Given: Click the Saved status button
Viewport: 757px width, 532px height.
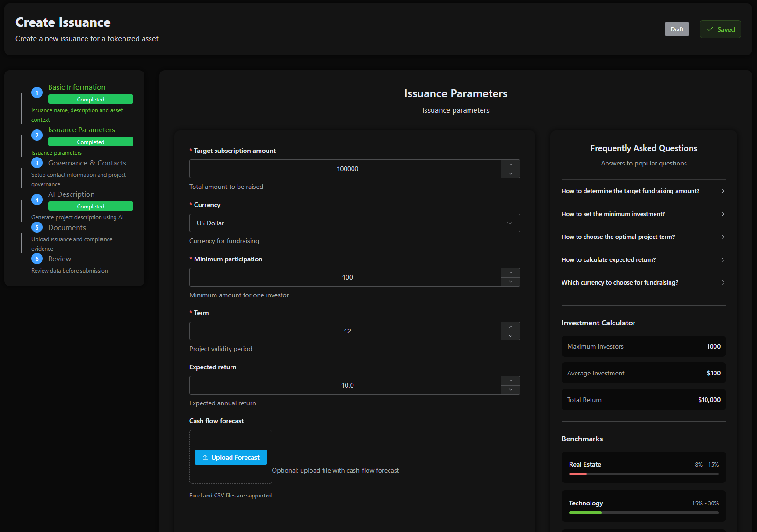Looking at the screenshot, I should tap(720, 29).
